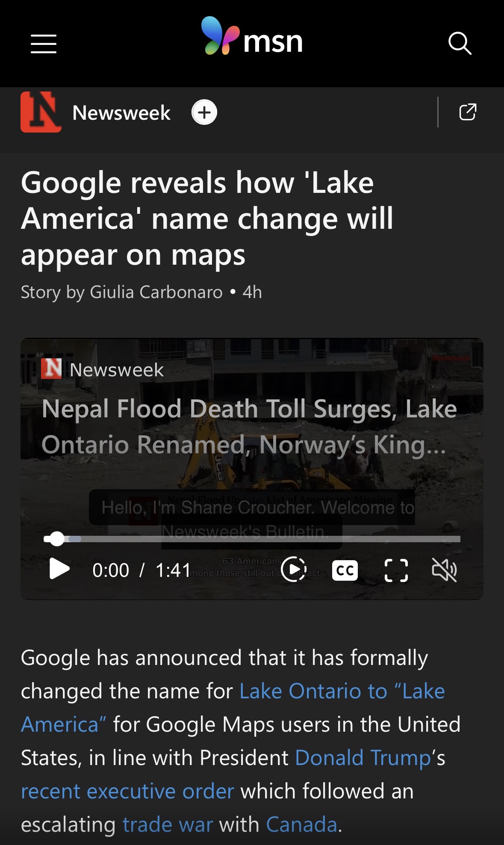Open the search magnifier icon
Screen dimensions: 504x845
point(460,43)
